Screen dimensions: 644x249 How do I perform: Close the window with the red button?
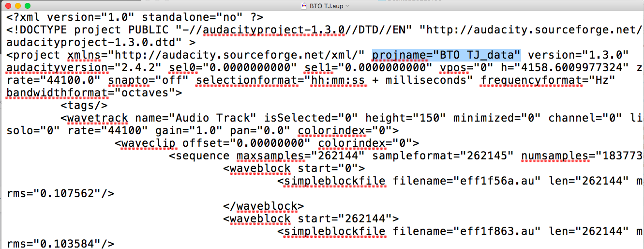[x=7, y=6]
